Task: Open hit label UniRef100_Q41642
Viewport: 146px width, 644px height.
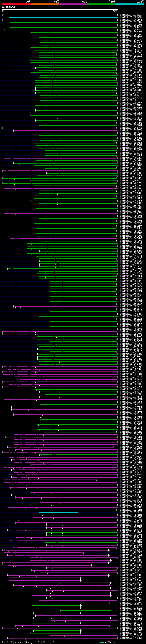Action: coord(131,20)
